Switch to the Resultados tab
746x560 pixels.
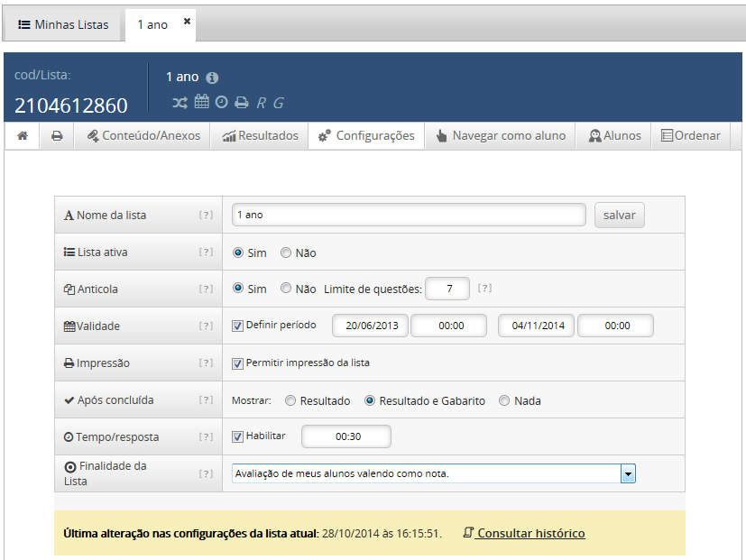[x=260, y=136]
